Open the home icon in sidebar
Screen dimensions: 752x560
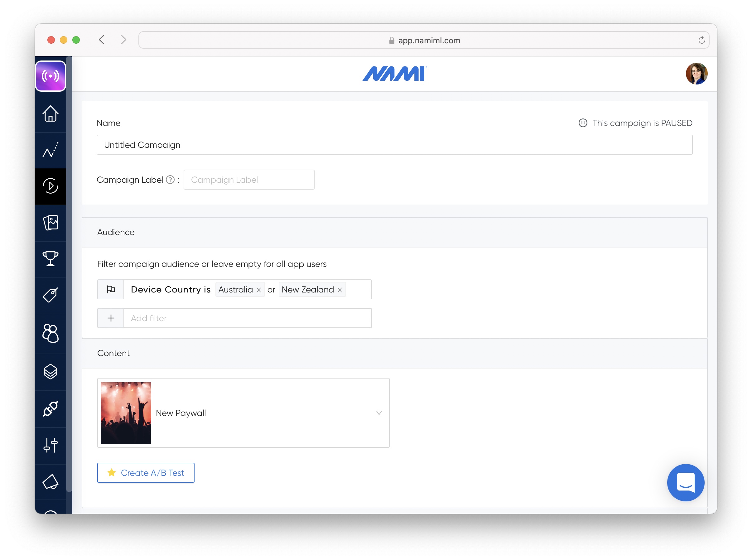[51, 113]
